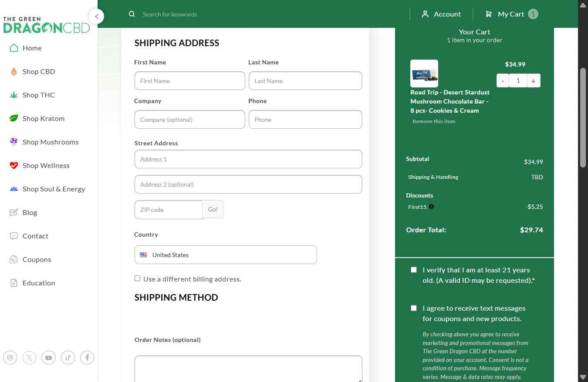588x382 pixels.
Task: Click the Shop Wellness heart icon
Action: 14,165
